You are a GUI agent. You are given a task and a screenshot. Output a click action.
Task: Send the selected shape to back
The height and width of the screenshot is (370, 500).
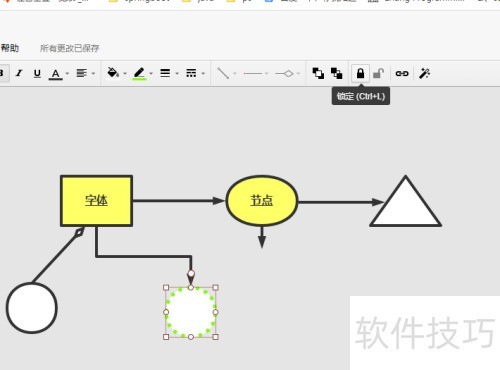[x=336, y=73]
